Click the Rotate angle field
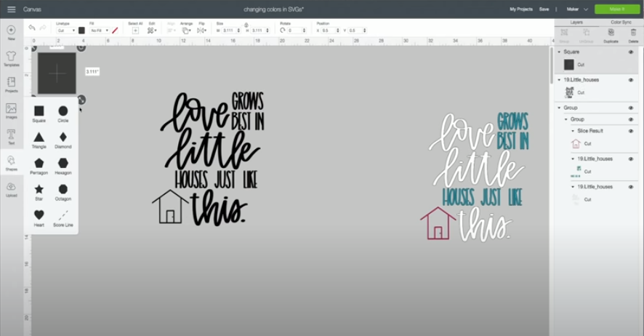Screen dimensions: 644x336 (x=297, y=31)
